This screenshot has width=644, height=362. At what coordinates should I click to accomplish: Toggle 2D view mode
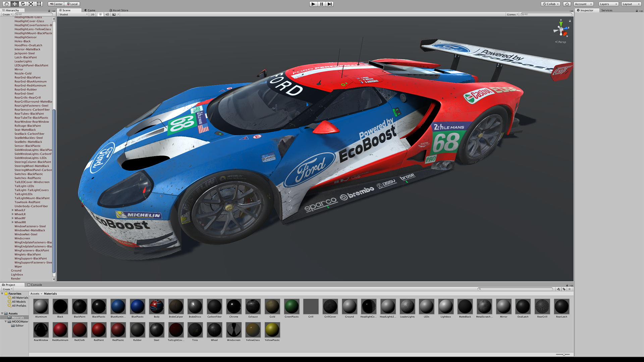point(93,14)
